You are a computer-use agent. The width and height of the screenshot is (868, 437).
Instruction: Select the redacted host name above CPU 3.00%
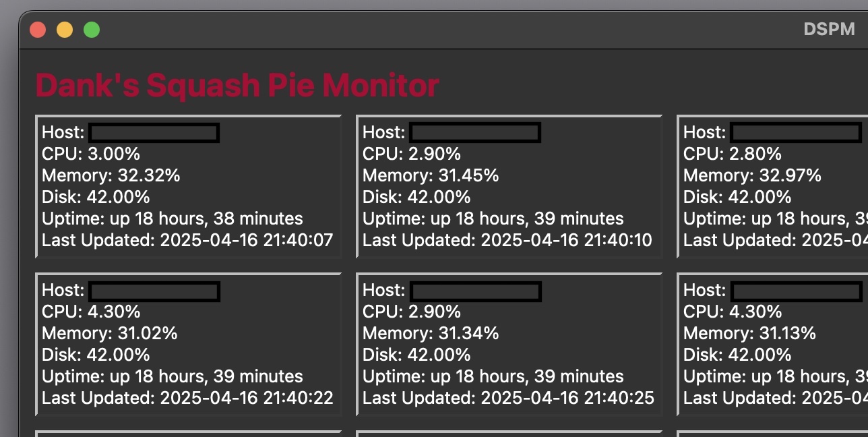pos(154,133)
